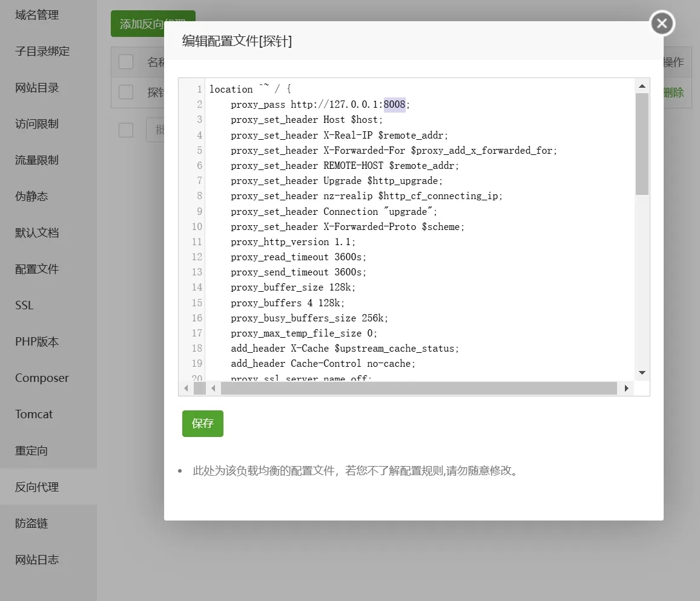The image size is (700, 601).
Task: Click the horizontal scrollbar track in editor
Action: coord(419,388)
